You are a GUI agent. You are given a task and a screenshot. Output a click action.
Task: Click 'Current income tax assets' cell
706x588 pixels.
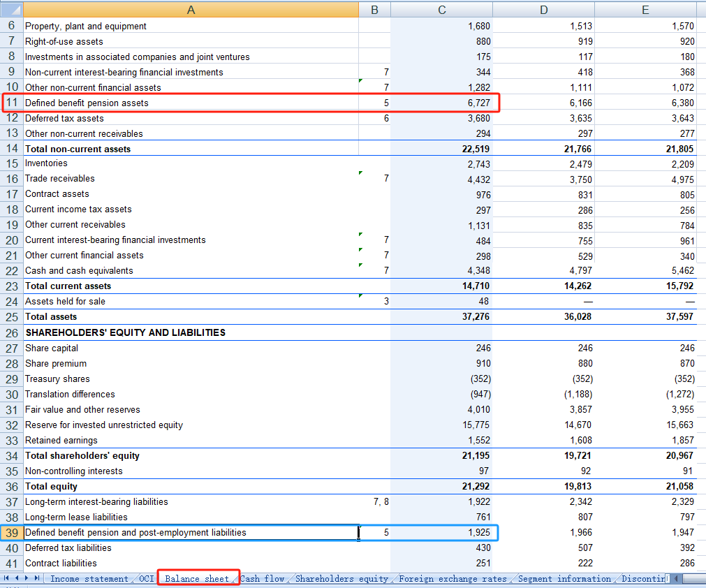[191, 210]
